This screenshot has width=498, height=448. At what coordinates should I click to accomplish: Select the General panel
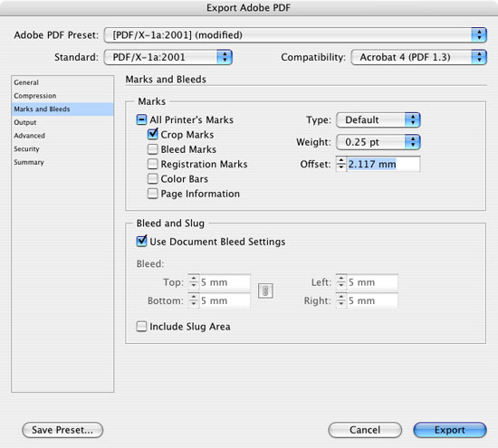[x=62, y=82]
